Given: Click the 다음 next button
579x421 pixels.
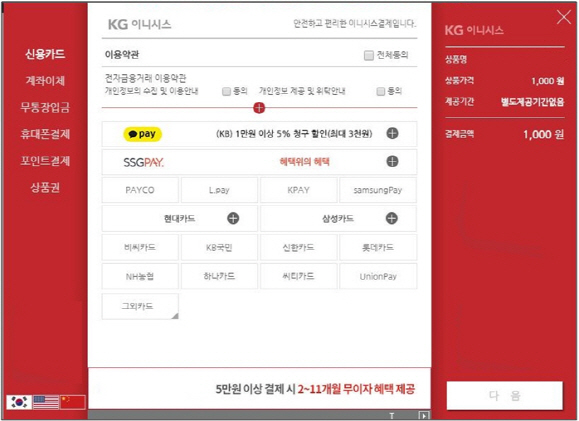Looking at the screenshot, I should pos(505,396).
